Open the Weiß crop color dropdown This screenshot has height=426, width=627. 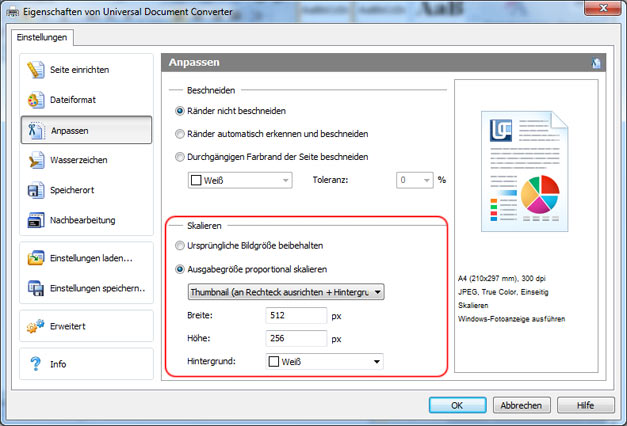(x=240, y=180)
